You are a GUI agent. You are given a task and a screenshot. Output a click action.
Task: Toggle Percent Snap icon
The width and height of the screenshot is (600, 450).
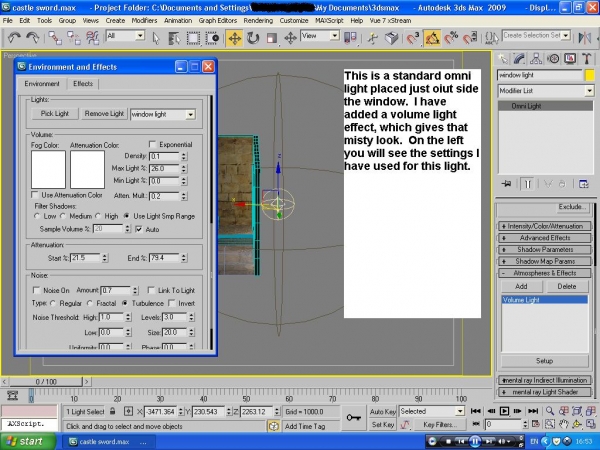(x=451, y=38)
